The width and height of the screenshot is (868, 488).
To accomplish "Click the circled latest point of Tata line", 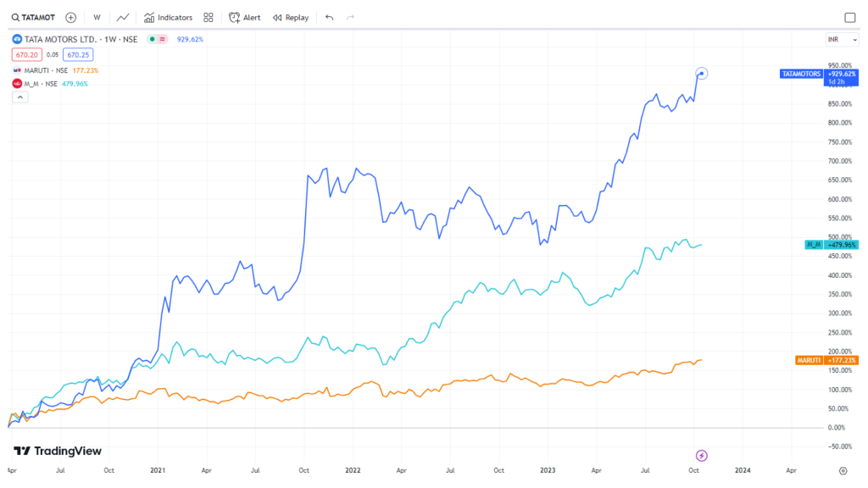I will point(701,74).
